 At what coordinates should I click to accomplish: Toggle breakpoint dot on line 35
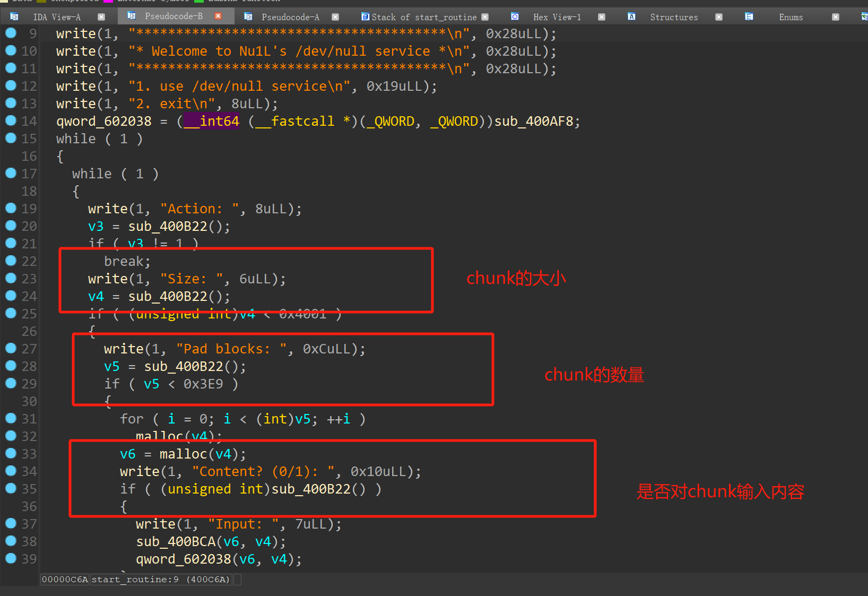[11, 488]
